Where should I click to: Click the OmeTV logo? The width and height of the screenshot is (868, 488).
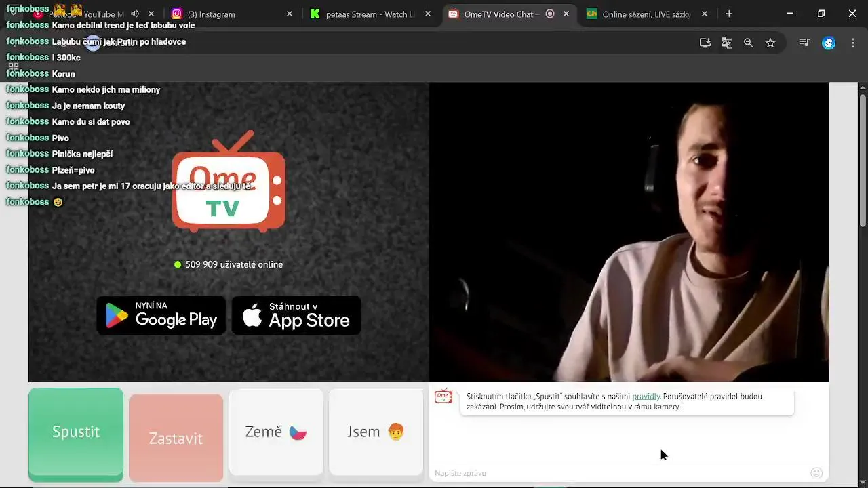[229, 181]
